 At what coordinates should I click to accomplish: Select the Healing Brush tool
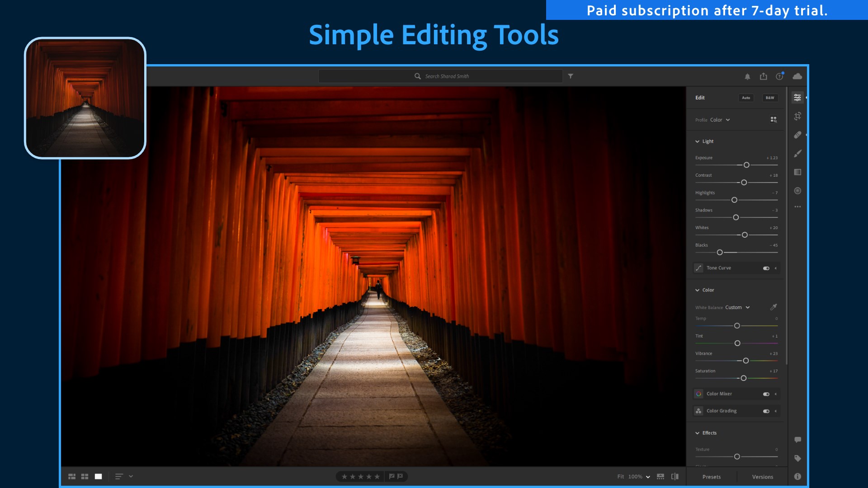tap(797, 135)
